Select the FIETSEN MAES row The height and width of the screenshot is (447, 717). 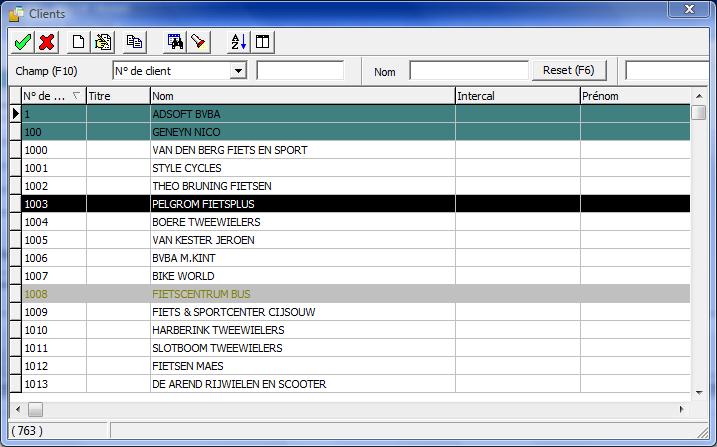click(x=356, y=366)
